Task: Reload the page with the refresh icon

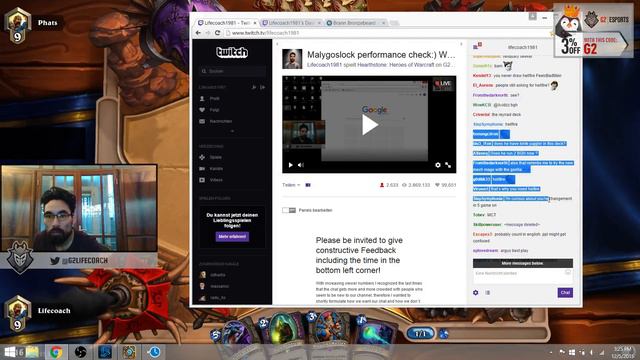Action: click(218, 33)
